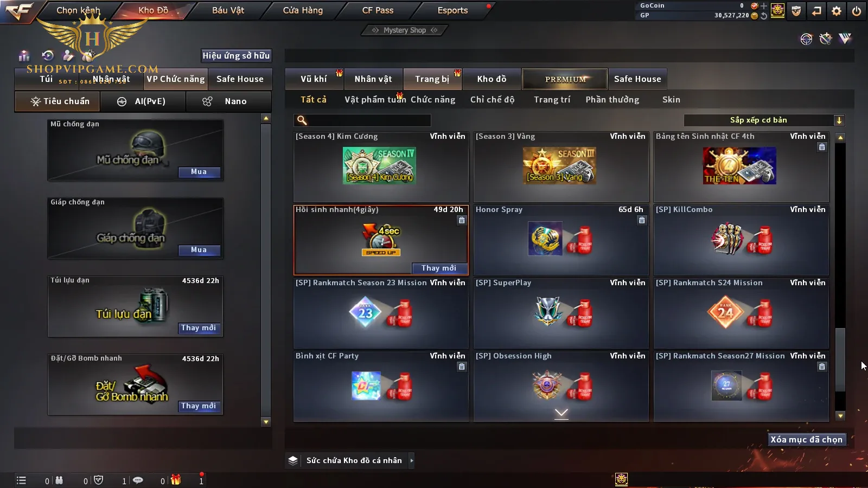The width and height of the screenshot is (868, 488).
Task: Click Thay mới on Hồi sinh nhanh
Action: click(x=438, y=268)
